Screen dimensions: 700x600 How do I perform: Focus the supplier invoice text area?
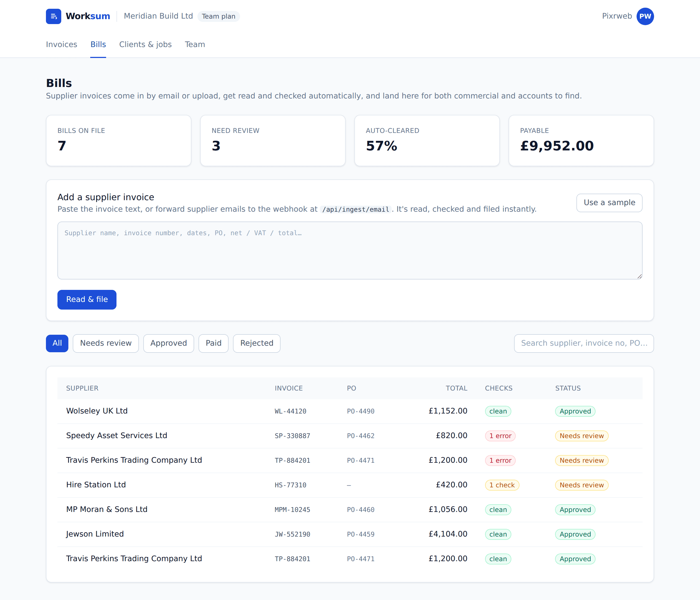(350, 250)
